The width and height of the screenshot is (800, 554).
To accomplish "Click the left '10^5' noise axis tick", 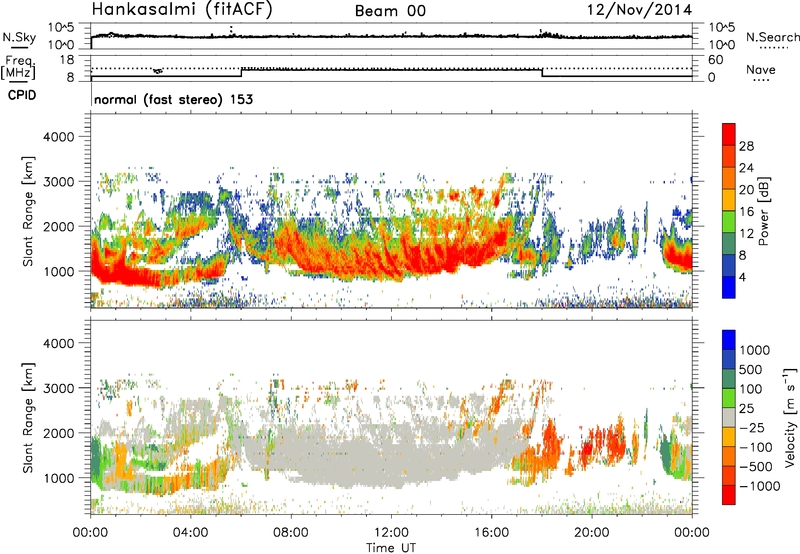I will 61,27.
